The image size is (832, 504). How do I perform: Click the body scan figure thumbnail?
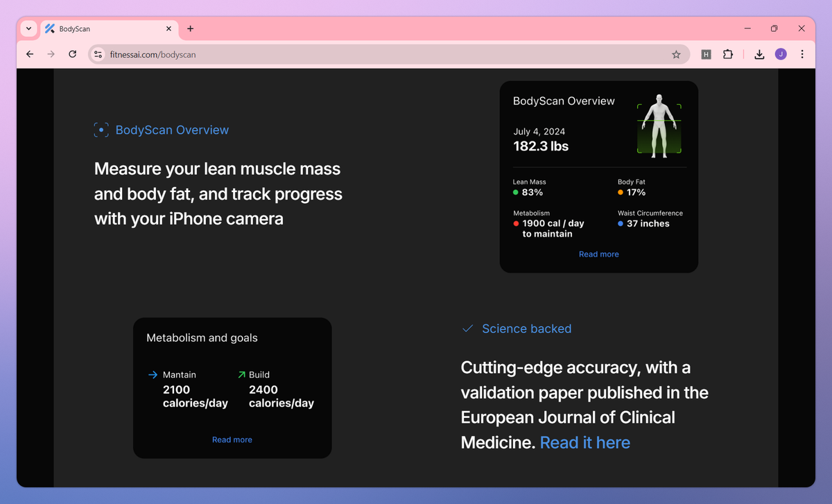click(x=659, y=127)
